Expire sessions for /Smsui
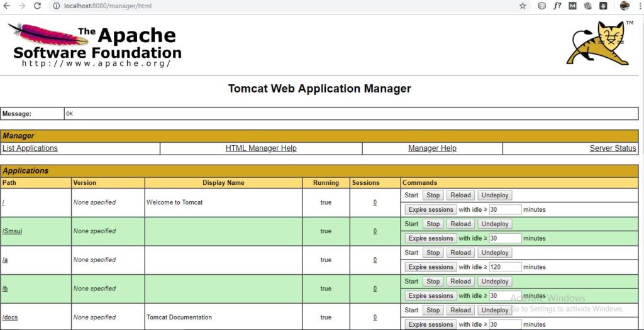The height and width of the screenshot is (330, 644). (431, 238)
